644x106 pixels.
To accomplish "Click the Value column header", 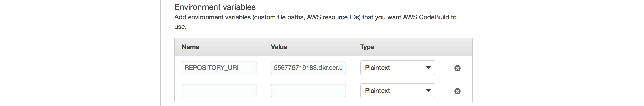I will 279,47.
